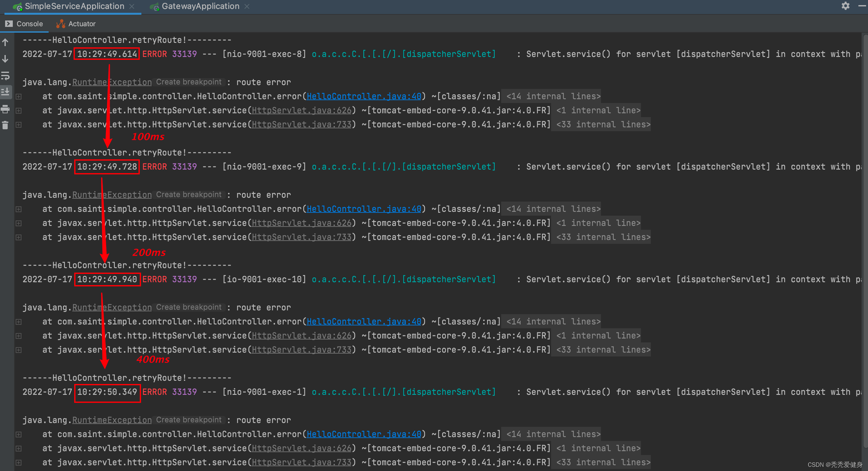Expand third HttpServlet.java:626 frame fold
The height and width of the screenshot is (471, 868).
click(x=19, y=336)
